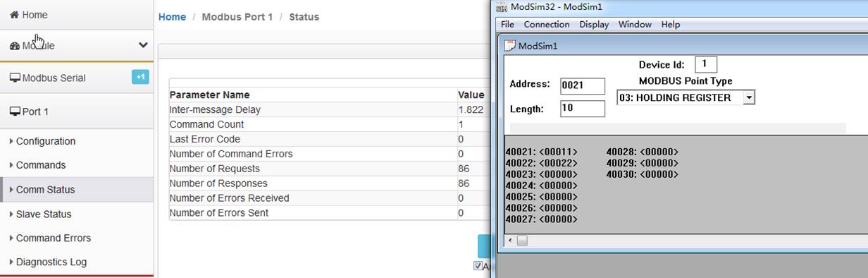The image size is (868, 278).
Task: Click the Number of Errors Received row
Action: 330,198
